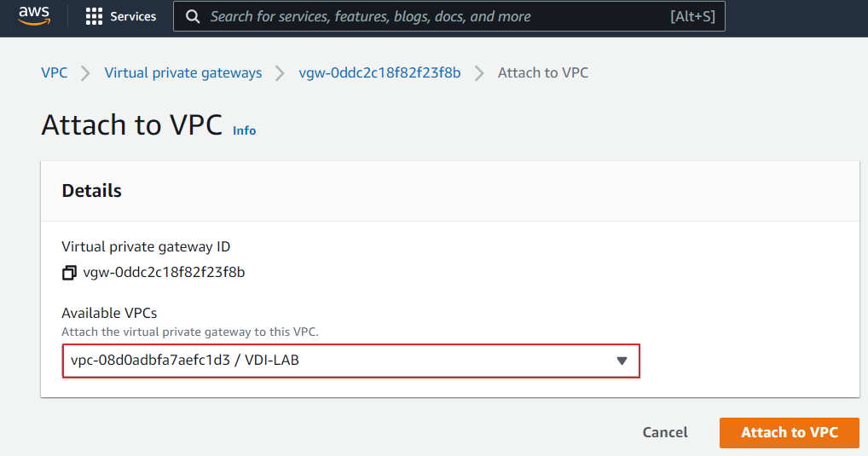Click the chevron before Attach to VPC breadcrumb
The height and width of the screenshot is (456, 868).
479,73
